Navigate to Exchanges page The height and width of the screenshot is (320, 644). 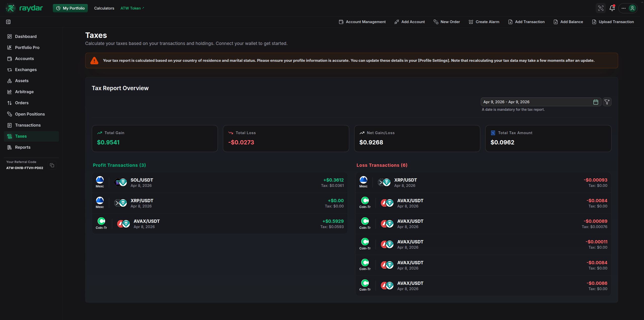(31, 70)
